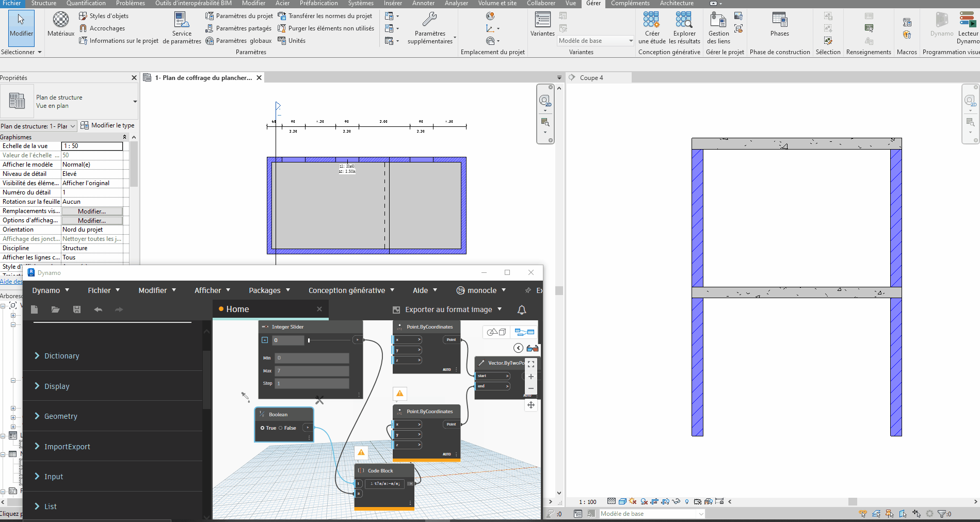The width and height of the screenshot is (980, 522).
Task: Toggle graph view preview in Dynamo
Action: (x=524, y=332)
